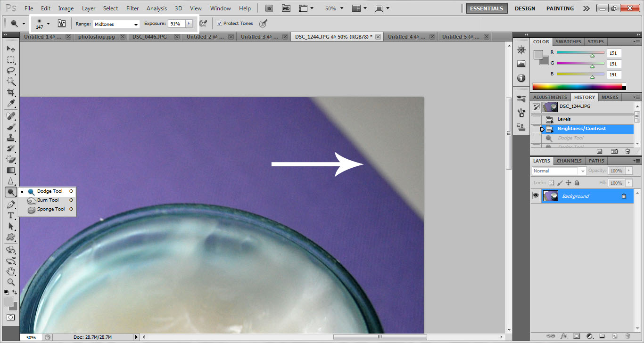Screen dimensions: 644x343
Task: Switch to the DSC_0446.JPG document tab
Action: (x=149, y=37)
